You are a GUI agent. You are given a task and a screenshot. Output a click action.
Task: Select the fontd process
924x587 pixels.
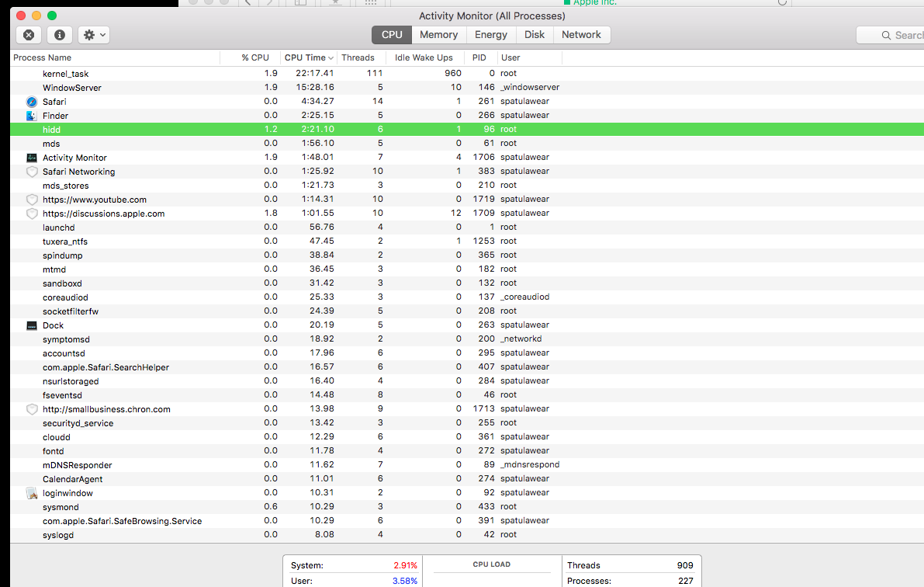467,450
